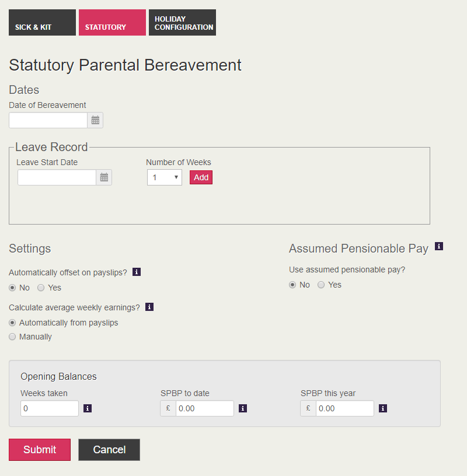Open the Number of Weeks dropdown

(x=164, y=177)
